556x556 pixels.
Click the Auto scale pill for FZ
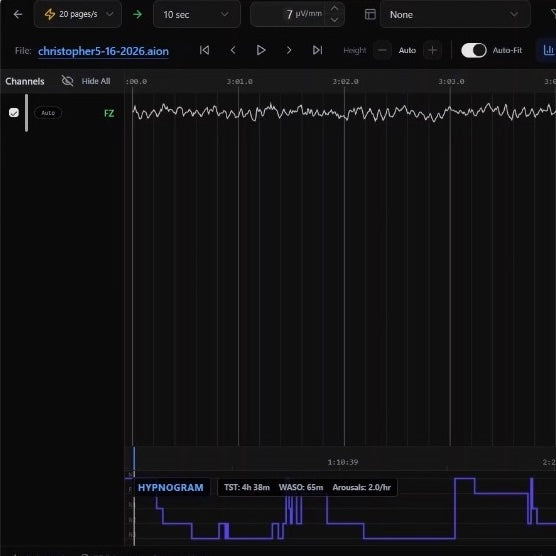[x=48, y=113]
